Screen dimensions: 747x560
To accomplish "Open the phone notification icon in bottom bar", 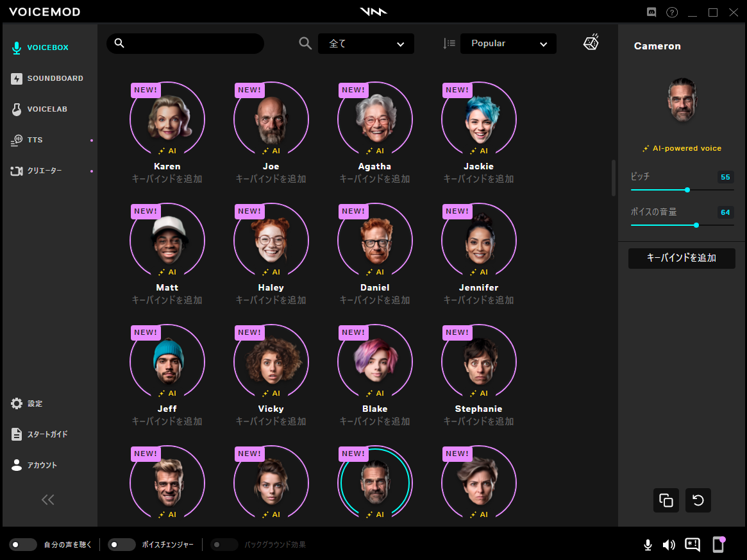I will [718, 544].
